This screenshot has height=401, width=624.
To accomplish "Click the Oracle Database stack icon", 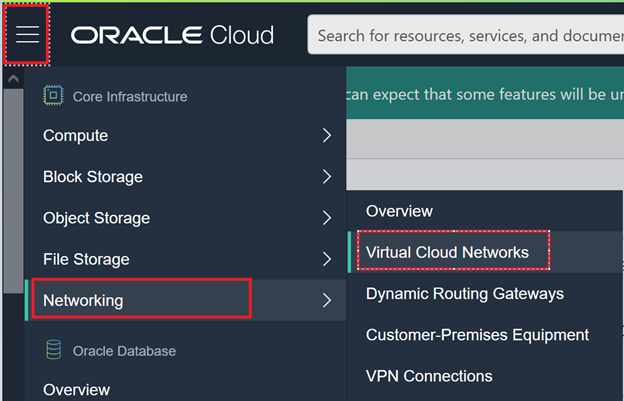I will click(x=53, y=351).
